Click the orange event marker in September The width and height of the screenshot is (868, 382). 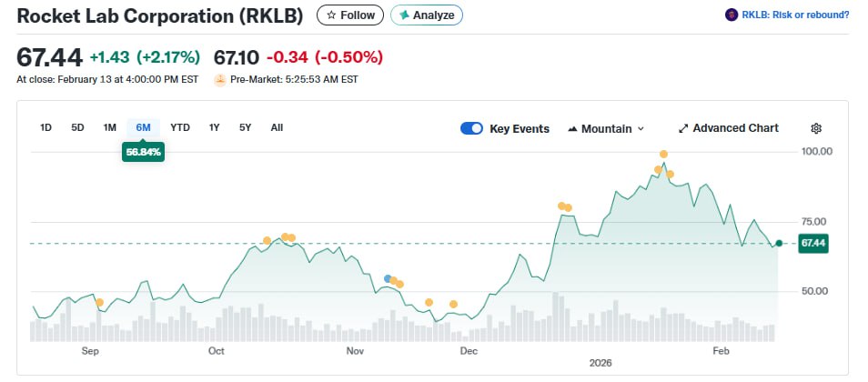pyautogui.click(x=99, y=302)
